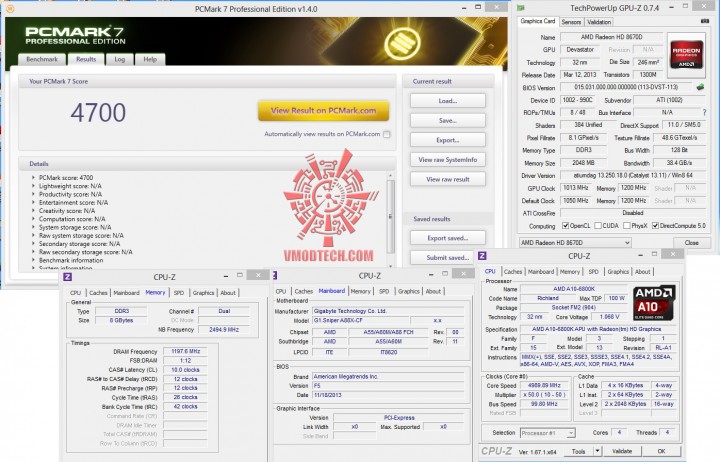Click the Export... button under Current result

[x=448, y=140]
